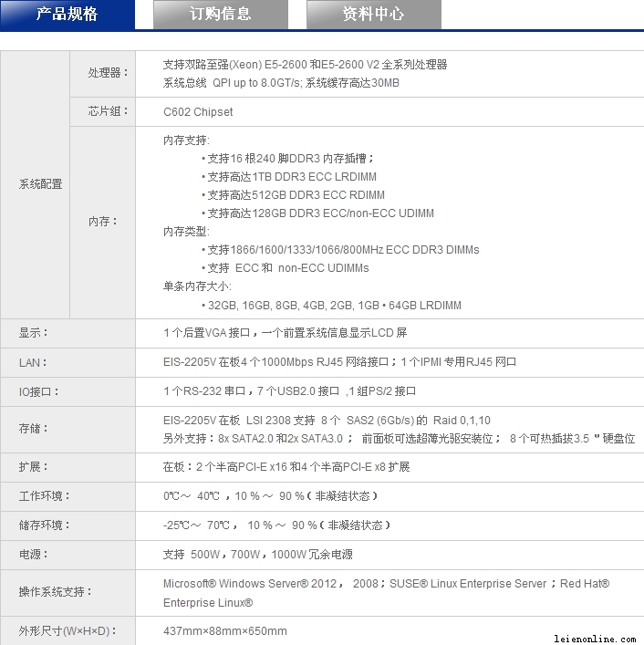Click the Microsoft Windows Server 2012 line
644x645 pixels.
click(x=386, y=584)
